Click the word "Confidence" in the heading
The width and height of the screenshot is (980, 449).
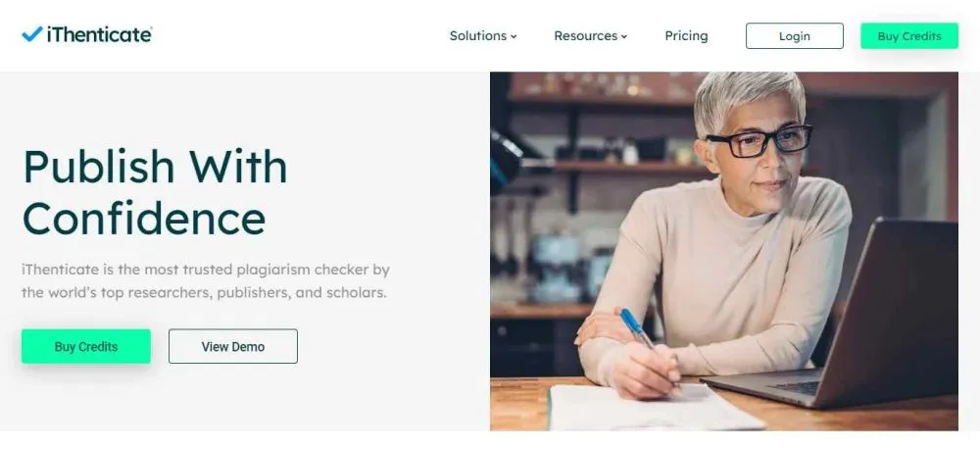144,218
